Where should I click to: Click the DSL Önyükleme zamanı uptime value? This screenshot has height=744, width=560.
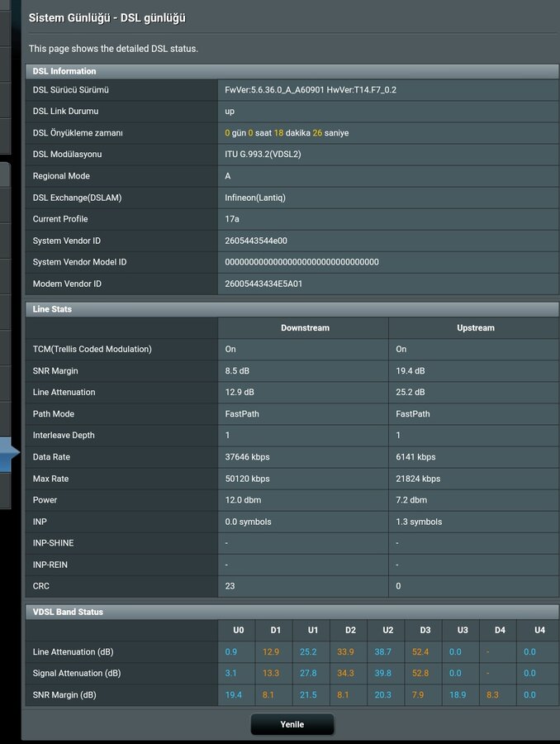(x=287, y=133)
